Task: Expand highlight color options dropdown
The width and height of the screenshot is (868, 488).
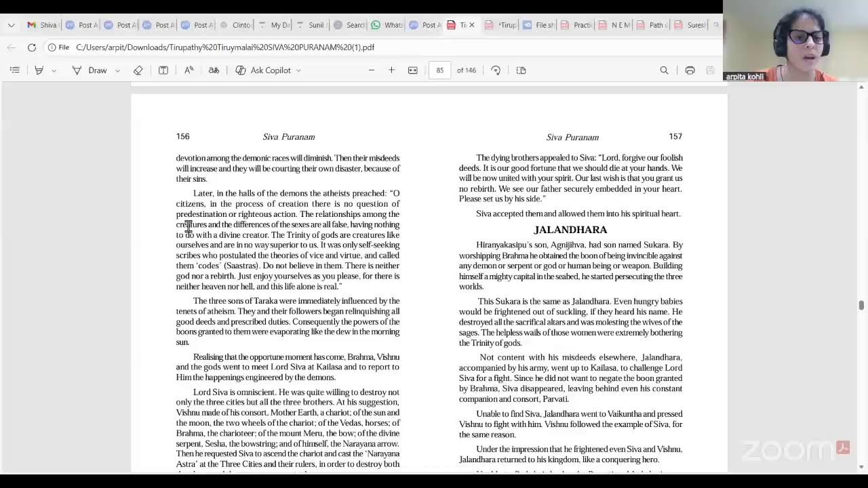Action: coord(54,70)
